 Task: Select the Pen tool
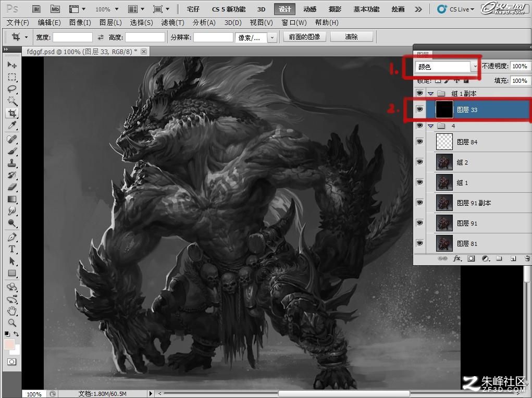12,237
